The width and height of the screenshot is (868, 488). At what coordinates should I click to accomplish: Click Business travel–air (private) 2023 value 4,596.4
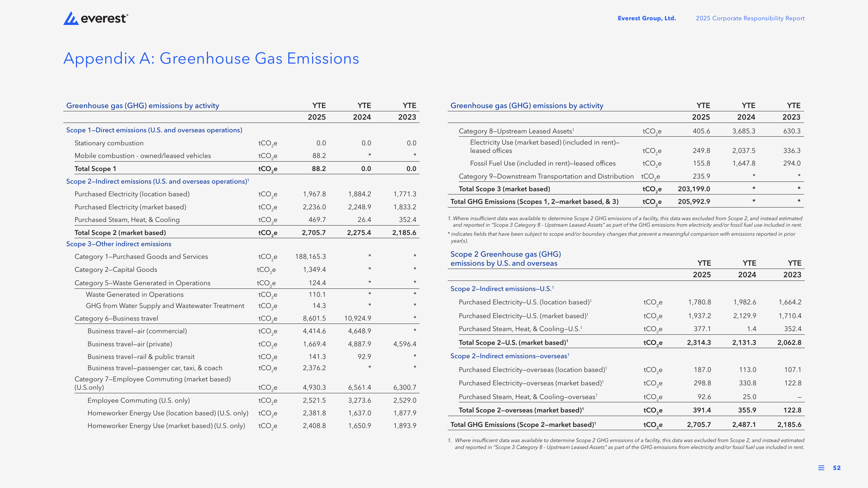[x=405, y=344]
